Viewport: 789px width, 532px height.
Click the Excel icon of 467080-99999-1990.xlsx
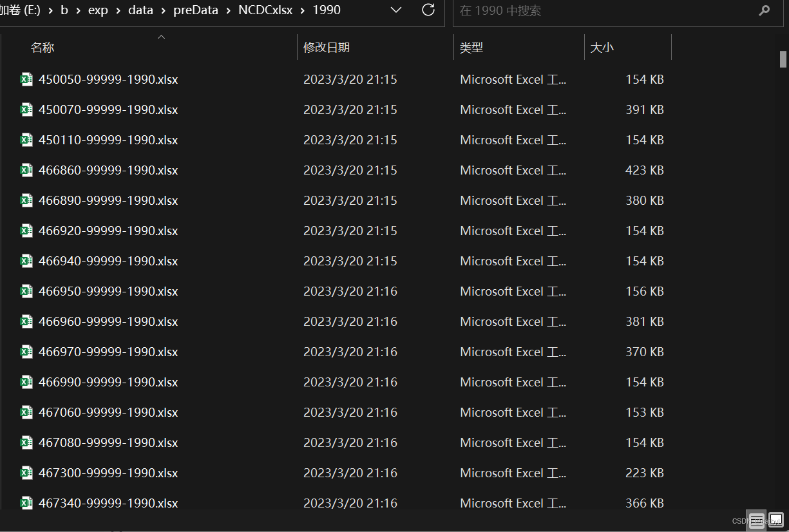pos(26,442)
